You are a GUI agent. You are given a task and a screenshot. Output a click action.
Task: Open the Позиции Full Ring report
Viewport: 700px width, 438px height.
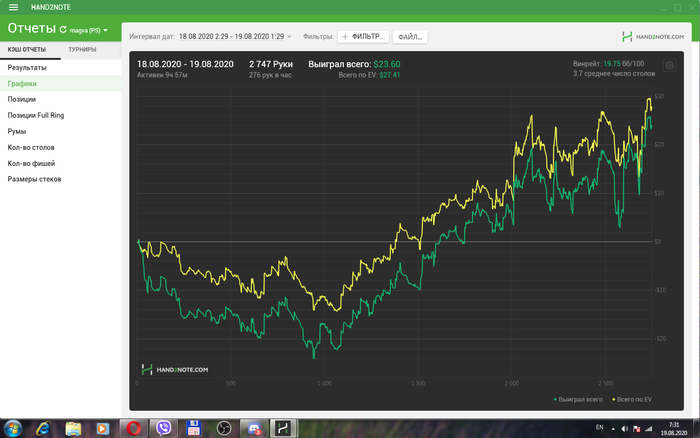pos(61,115)
